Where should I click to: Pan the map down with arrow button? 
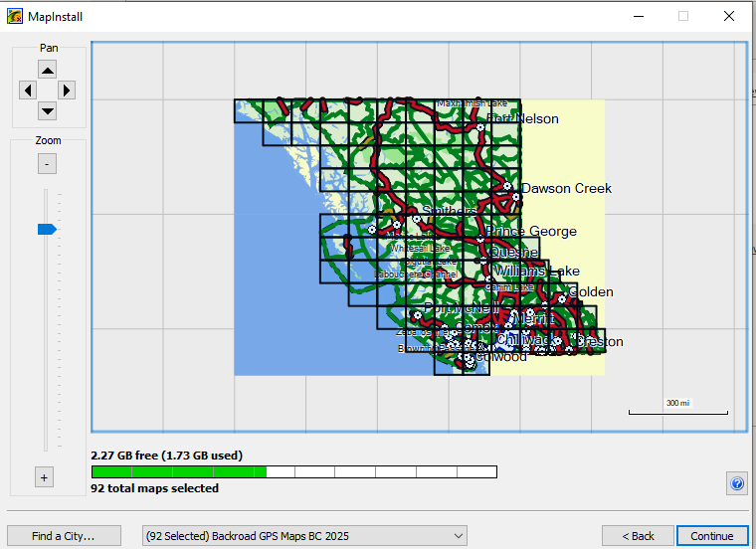(x=48, y=110)
